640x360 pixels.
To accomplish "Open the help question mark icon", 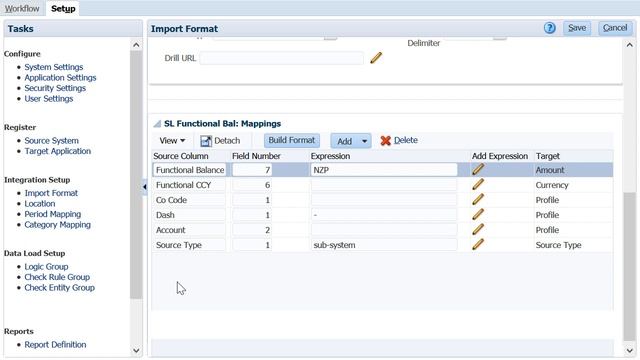I will click(x=549, y=28).
